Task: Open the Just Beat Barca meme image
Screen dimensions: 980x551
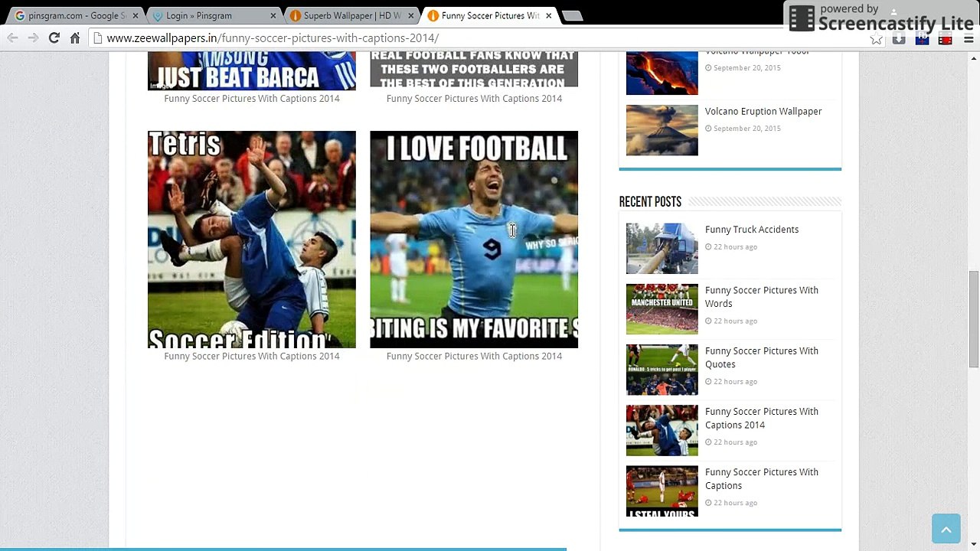Action: pos(252,71)
